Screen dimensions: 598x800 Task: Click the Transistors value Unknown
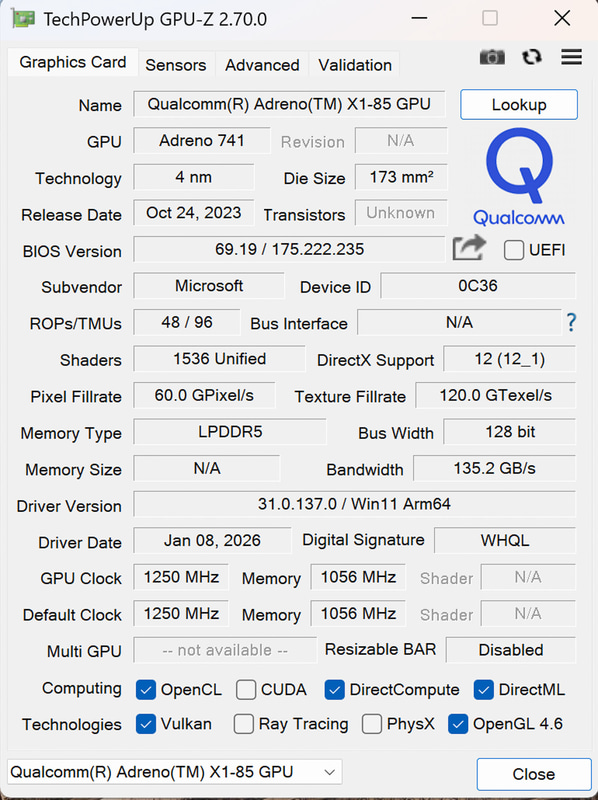coord(401,213)
